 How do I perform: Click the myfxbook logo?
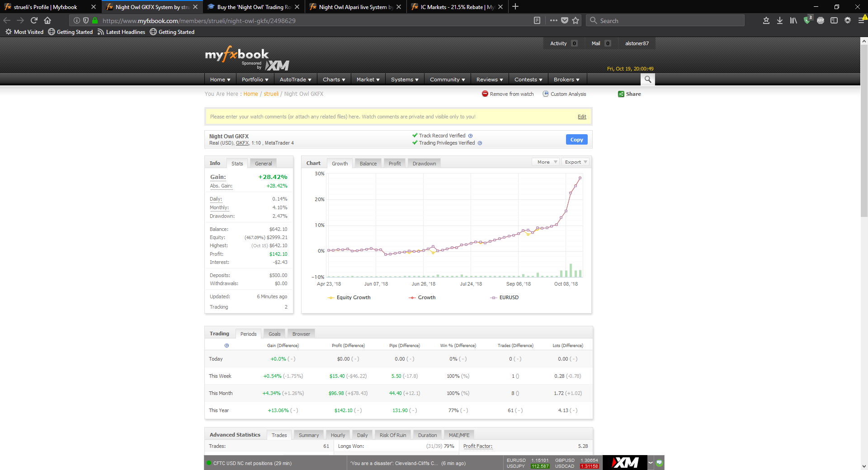(x=236, y=54)
